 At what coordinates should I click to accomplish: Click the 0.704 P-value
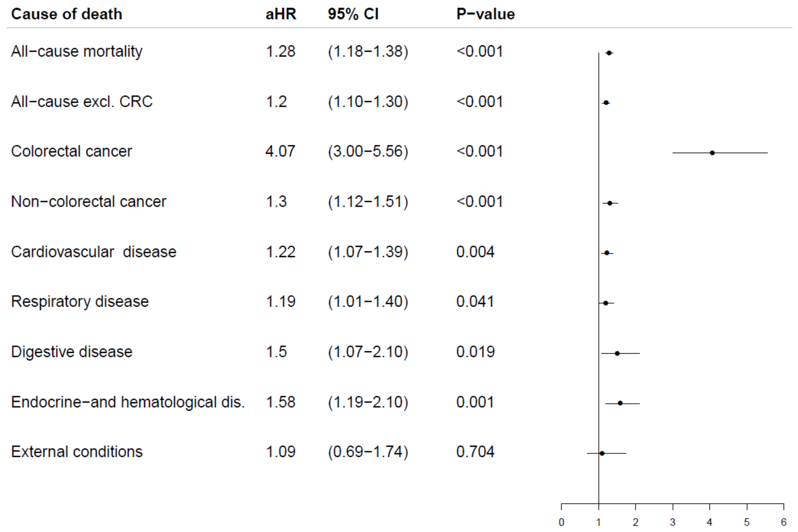[x=475, y=451]
